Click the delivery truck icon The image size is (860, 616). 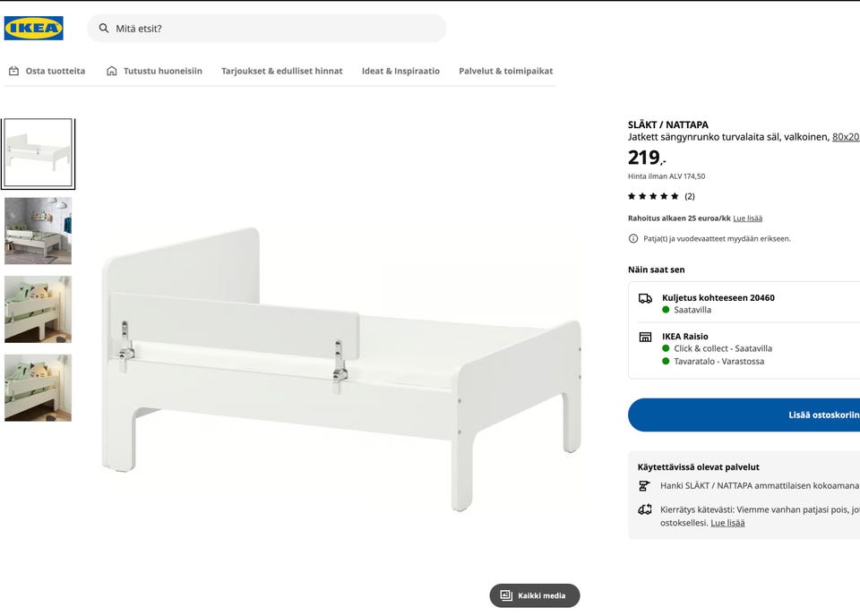click(645, 298)
